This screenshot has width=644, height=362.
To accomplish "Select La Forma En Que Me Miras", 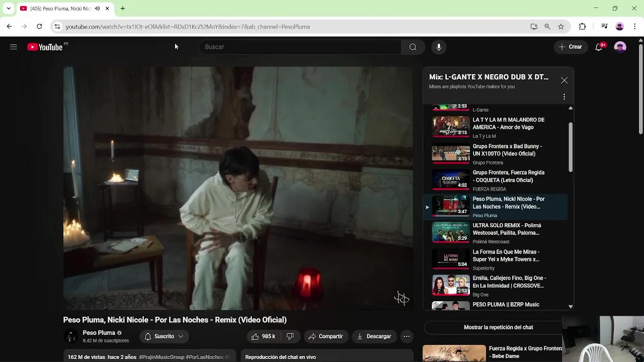I will tap(496, 259).
